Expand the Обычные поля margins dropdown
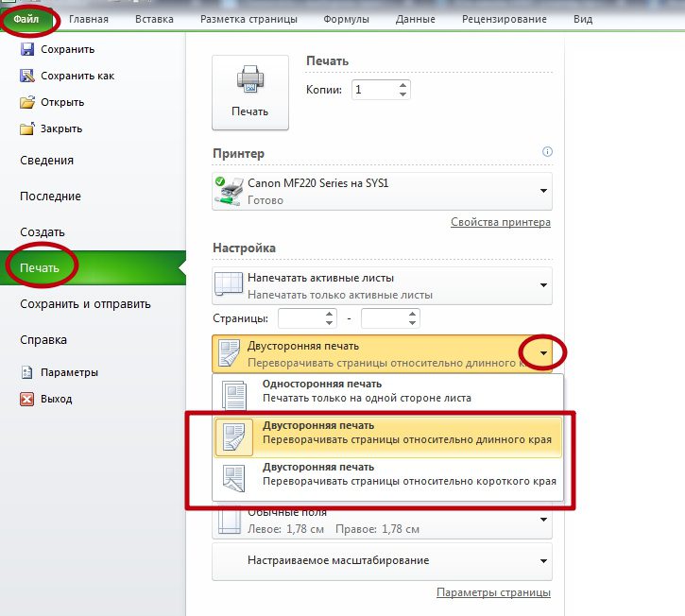The width and height of the screenshot is (685, 616). [543, 520]
